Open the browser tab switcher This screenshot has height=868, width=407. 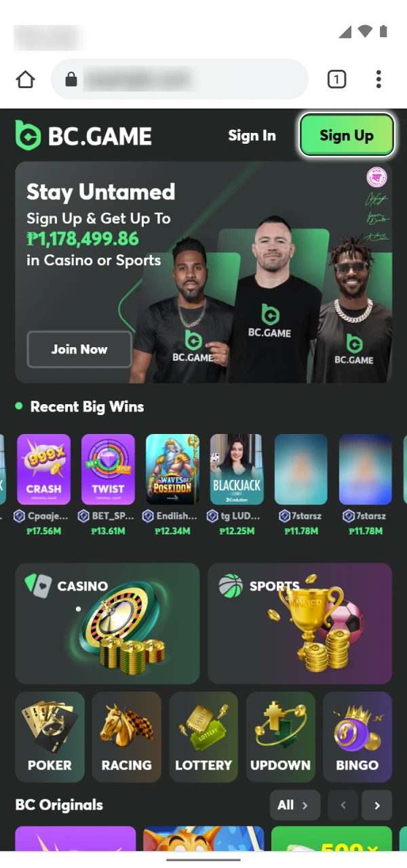(x=336, y=80)
